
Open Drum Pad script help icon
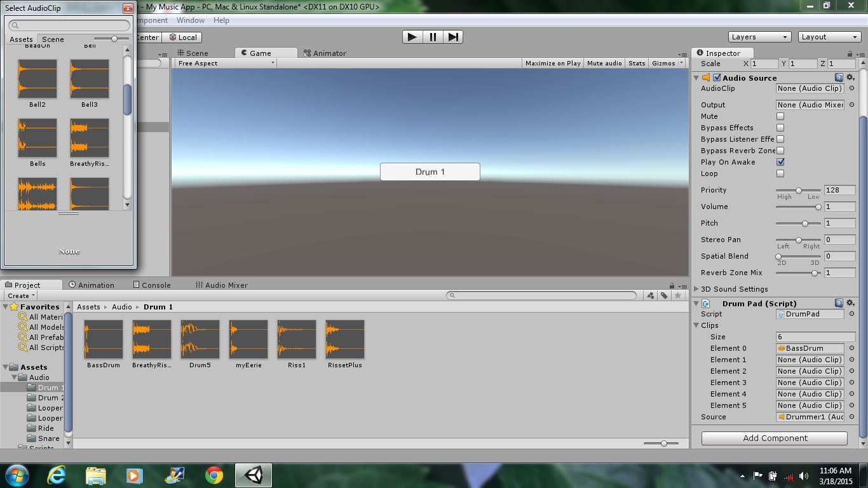(839, 303)
